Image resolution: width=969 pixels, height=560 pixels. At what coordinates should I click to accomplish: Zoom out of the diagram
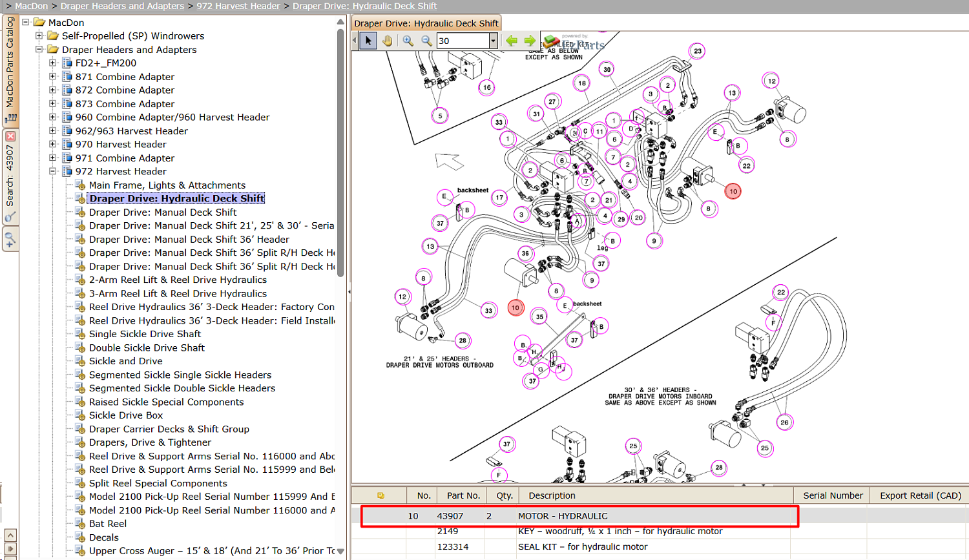click(426, 41)
